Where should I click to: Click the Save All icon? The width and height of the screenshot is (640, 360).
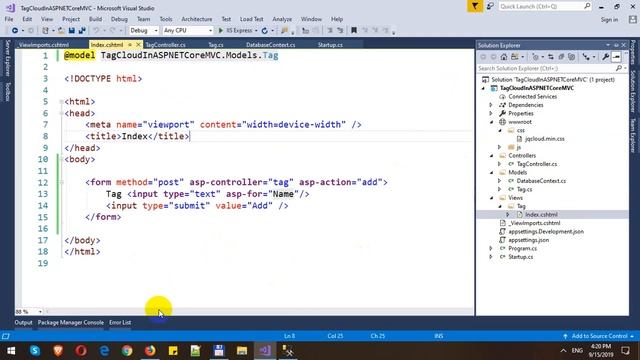(82, 31)
